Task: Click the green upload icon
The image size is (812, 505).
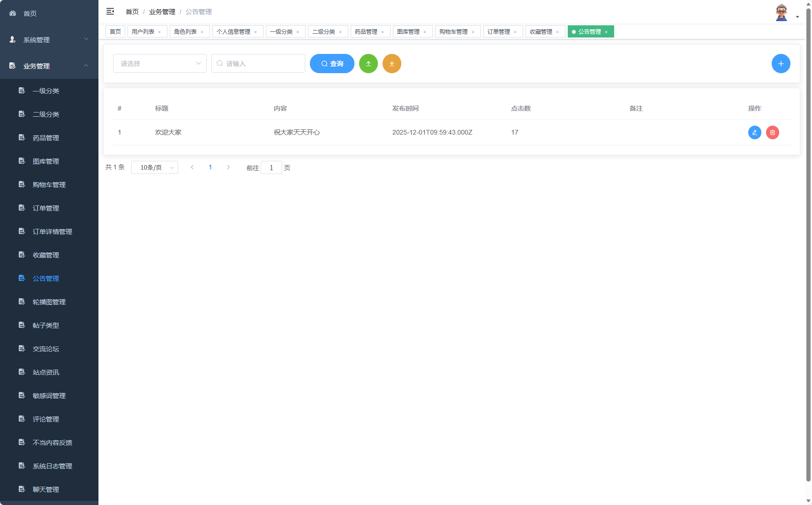Action: (368, 63)
